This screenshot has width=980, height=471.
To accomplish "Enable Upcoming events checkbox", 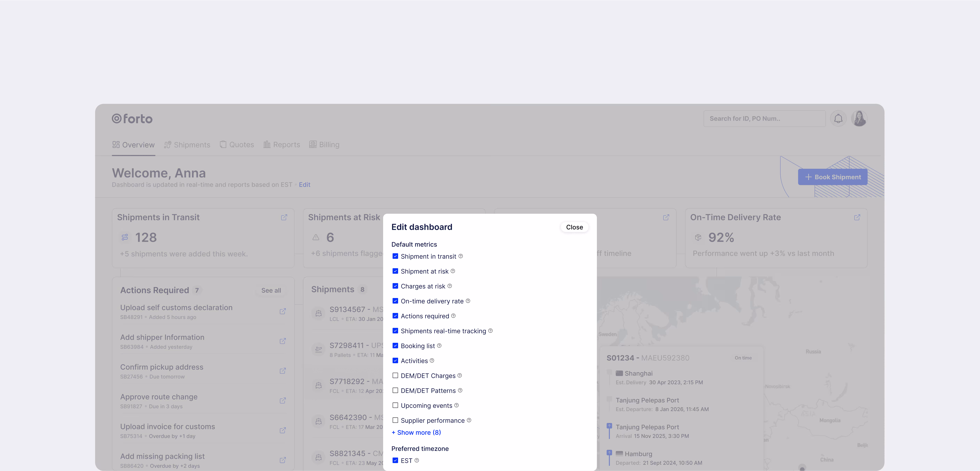I will coord(395,405).
